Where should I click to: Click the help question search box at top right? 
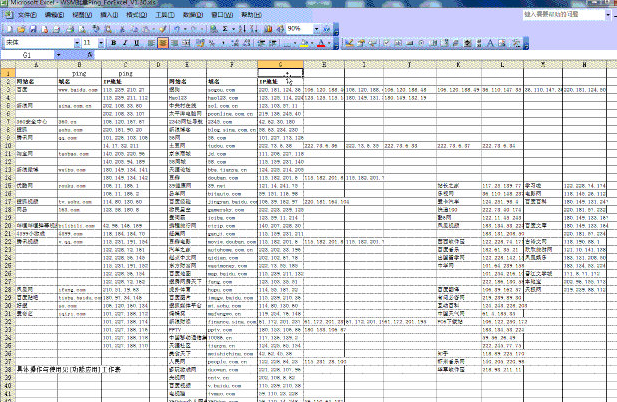(564, 15)
